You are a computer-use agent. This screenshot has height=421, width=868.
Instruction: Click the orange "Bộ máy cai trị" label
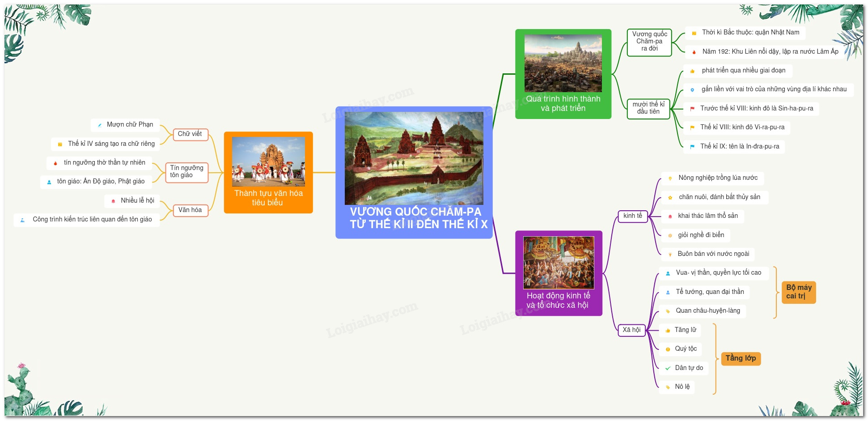(798, 292)
